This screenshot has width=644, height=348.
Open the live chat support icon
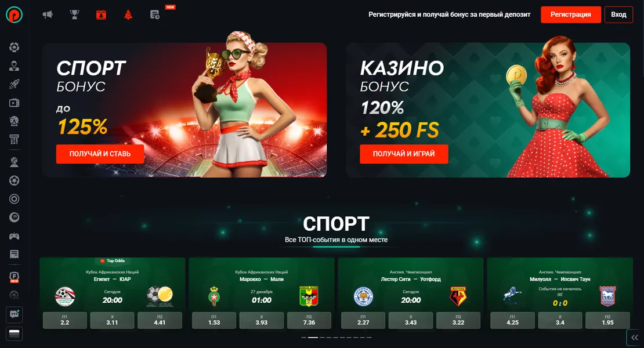coord(15,315)
